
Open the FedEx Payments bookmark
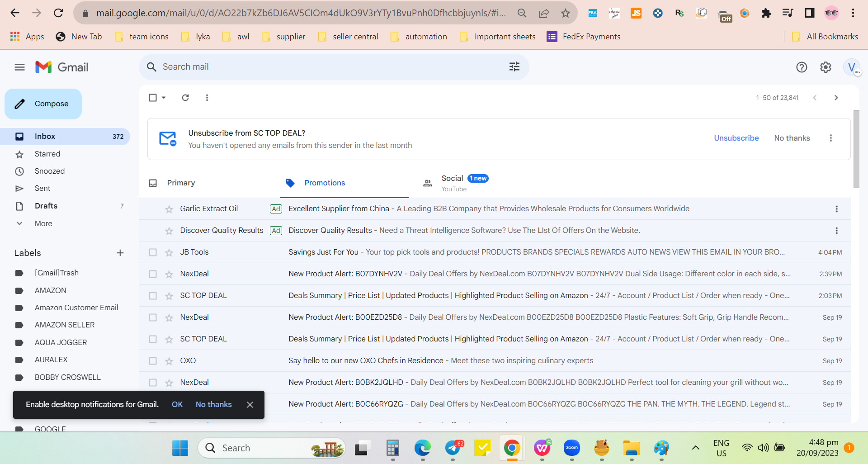pos(584,37)
